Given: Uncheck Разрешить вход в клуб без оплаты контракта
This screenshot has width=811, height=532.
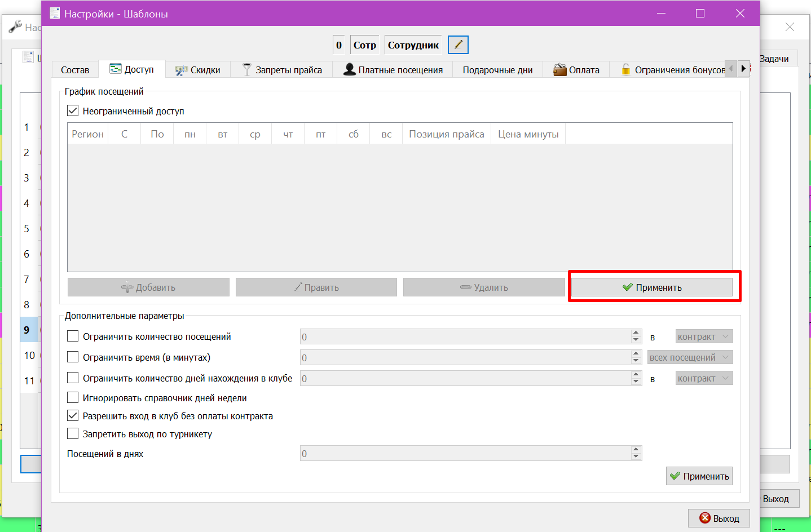Looking at the screenshot, I should point(73,416).
